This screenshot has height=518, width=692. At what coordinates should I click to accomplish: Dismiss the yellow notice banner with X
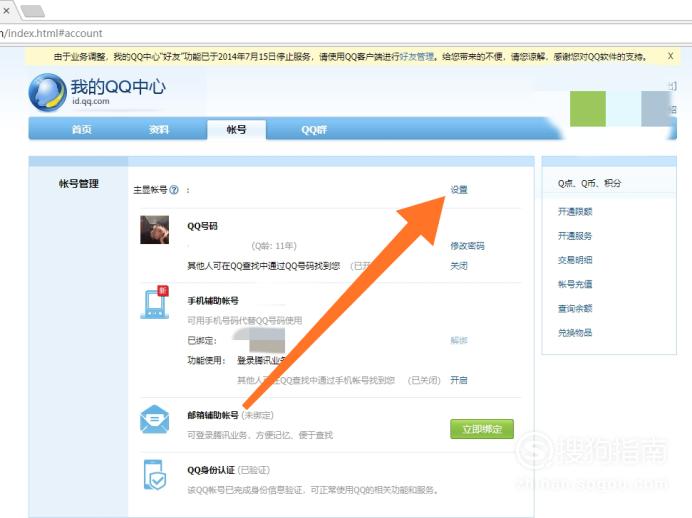(670, 56)
